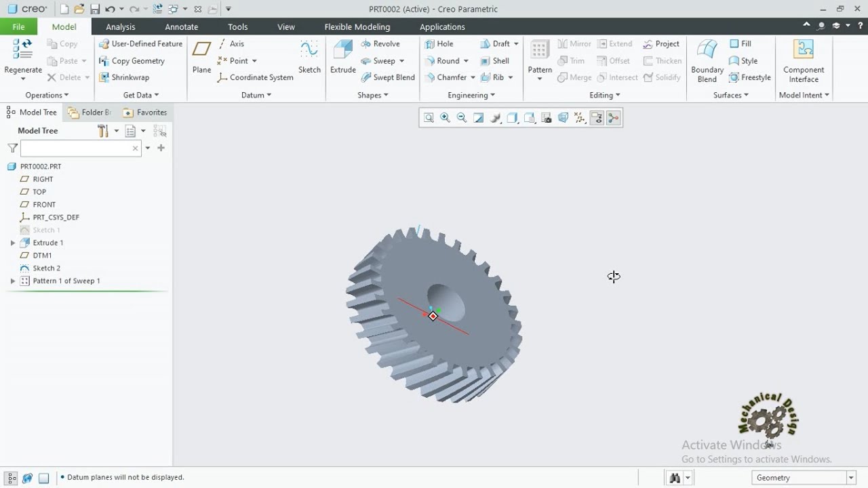This screenshot has width=868, height=488.
Task: Select the Sketch tool in Datum group
Action: click(309, 57)
